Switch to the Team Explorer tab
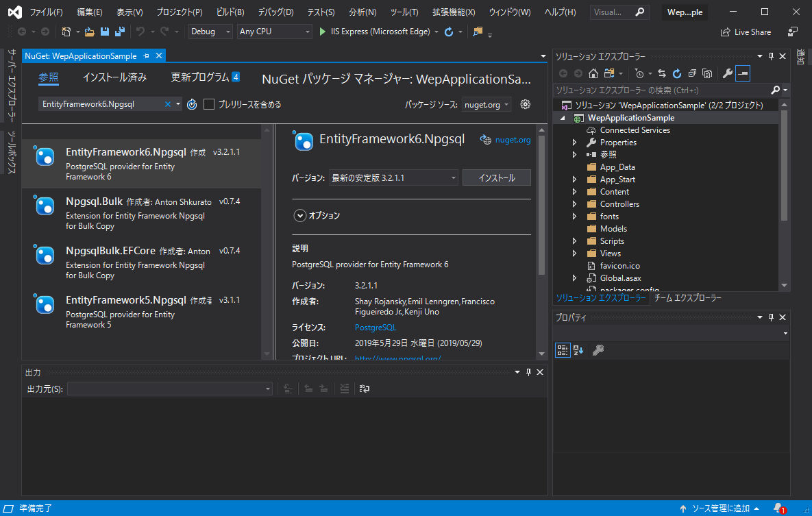The image size is (812, 516). (687, 298)
